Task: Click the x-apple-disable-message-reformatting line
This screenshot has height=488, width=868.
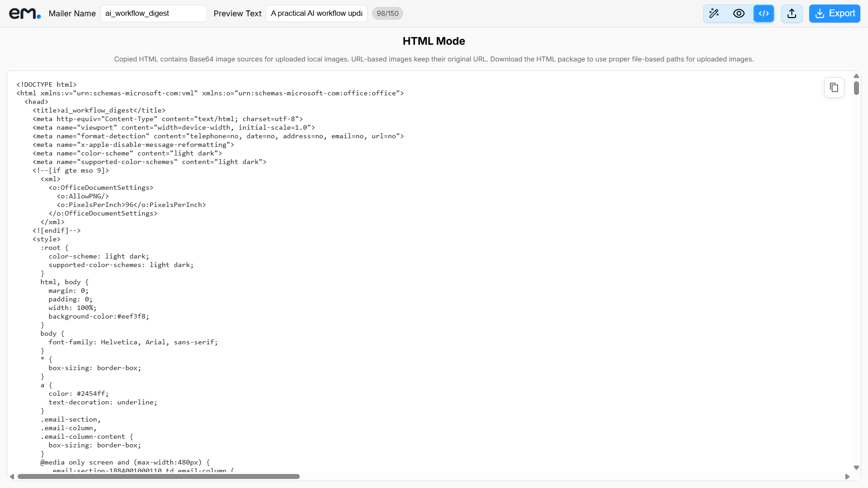Action: click(133, 145)
